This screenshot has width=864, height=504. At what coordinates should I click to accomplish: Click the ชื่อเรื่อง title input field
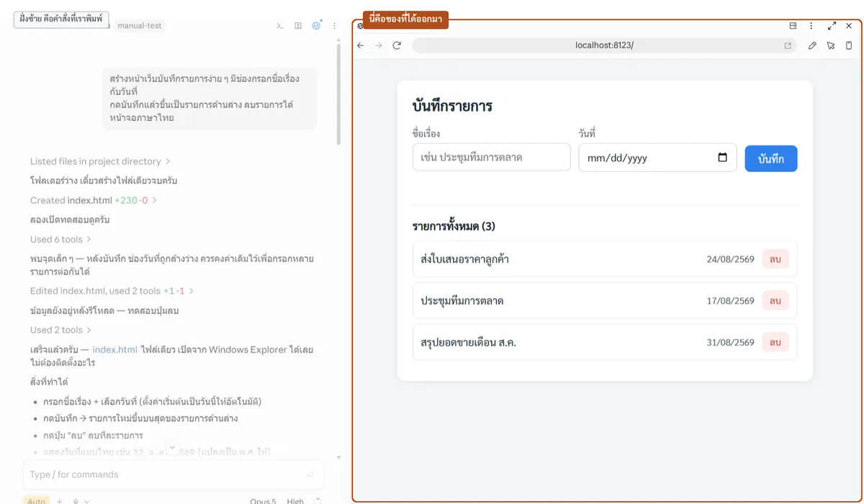click(492, 157)
